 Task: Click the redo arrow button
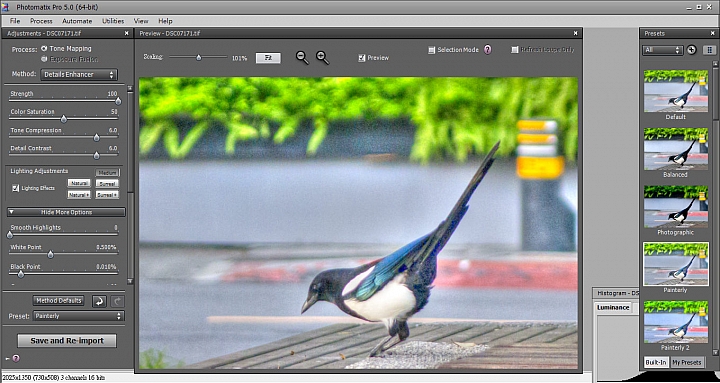[118, 301]
